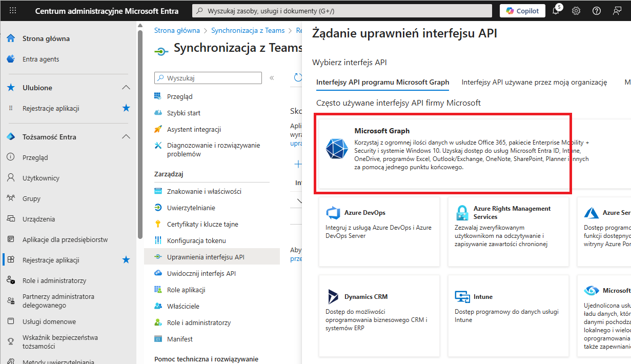Collapse the resource menu with double chevron
The width and height of the screenshot is (631, 364).
point(272,78)
